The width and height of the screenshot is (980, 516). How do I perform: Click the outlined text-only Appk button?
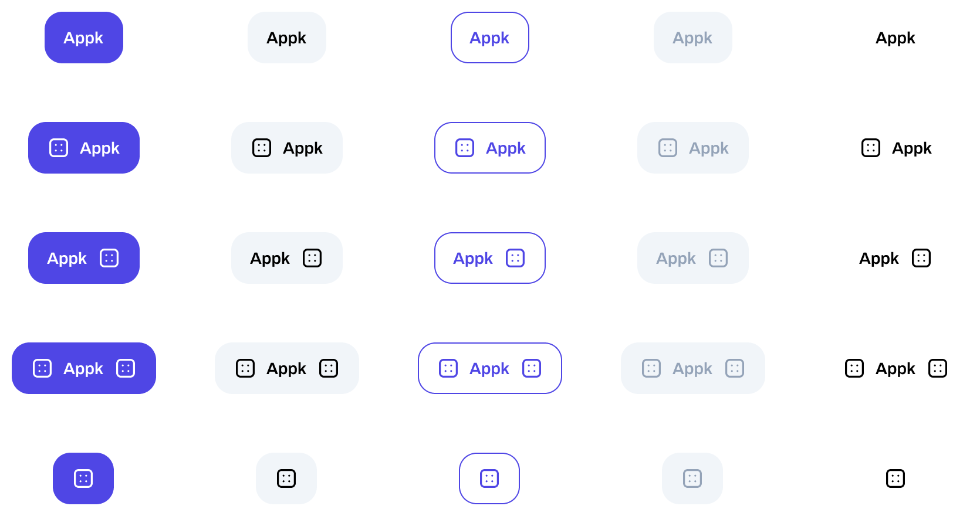click(490, 38)
